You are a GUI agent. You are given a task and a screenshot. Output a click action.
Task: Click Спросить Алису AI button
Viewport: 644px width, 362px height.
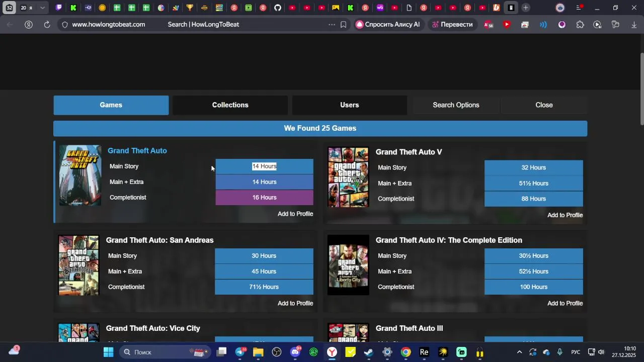coord(388,24)
